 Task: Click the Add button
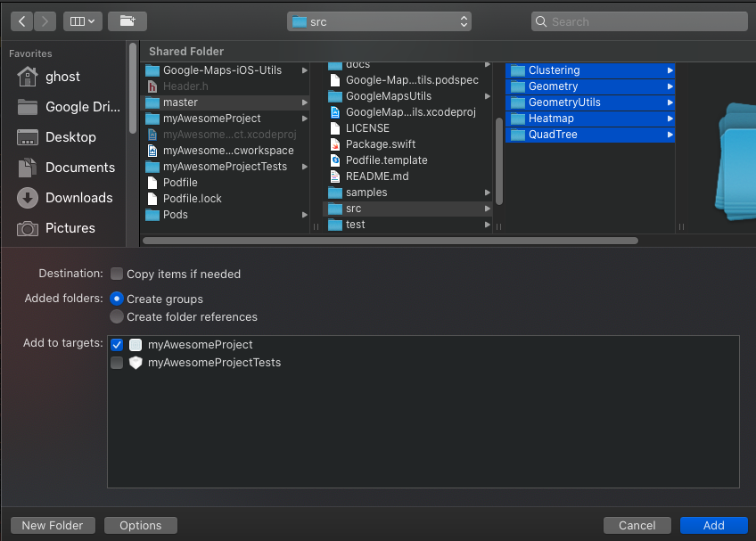[713, 525]
